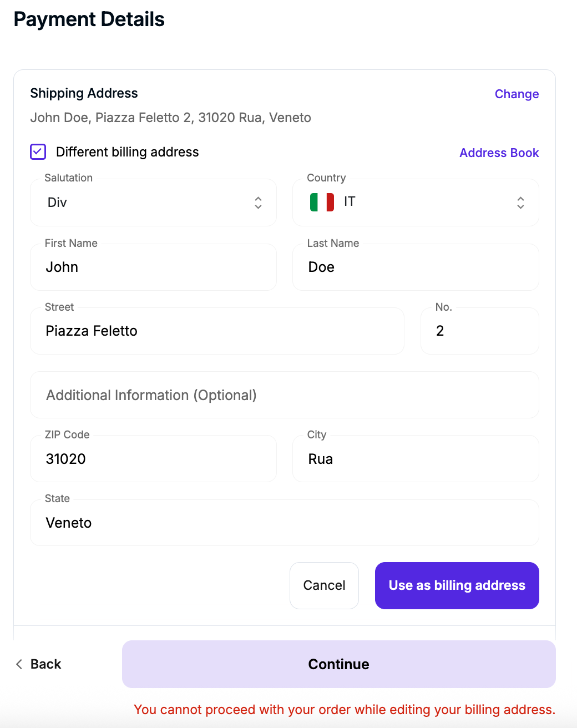Click the Use as billing address button
The width and height of the screenshot is (577, 728).
(x=457, y=585)
